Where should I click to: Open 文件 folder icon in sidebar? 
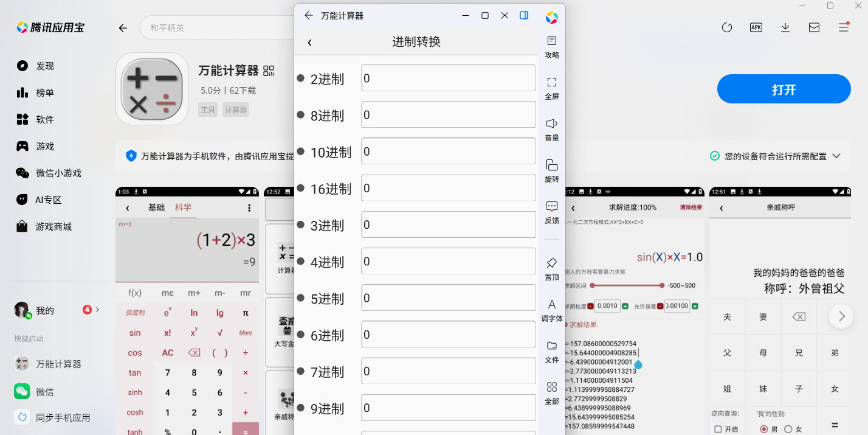pos(551,346)
